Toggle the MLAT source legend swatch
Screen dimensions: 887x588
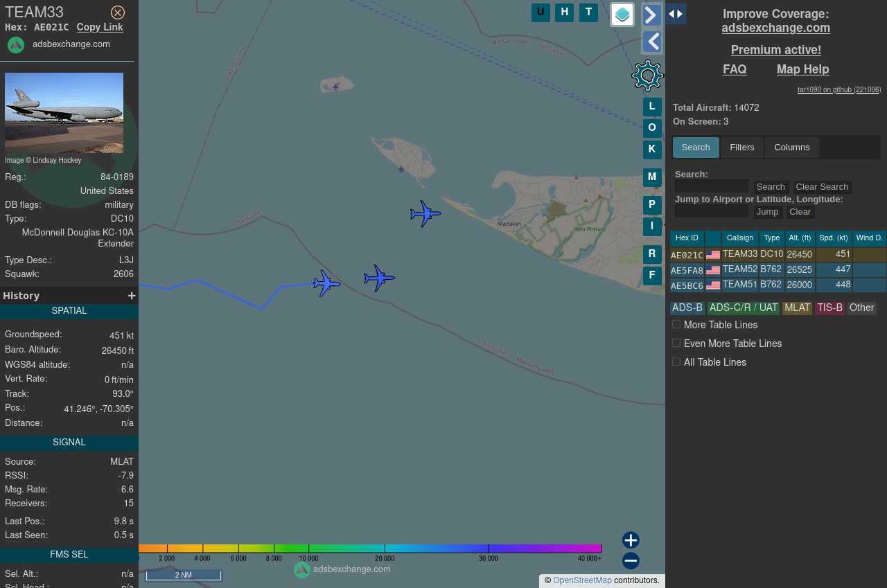point(797,308)
